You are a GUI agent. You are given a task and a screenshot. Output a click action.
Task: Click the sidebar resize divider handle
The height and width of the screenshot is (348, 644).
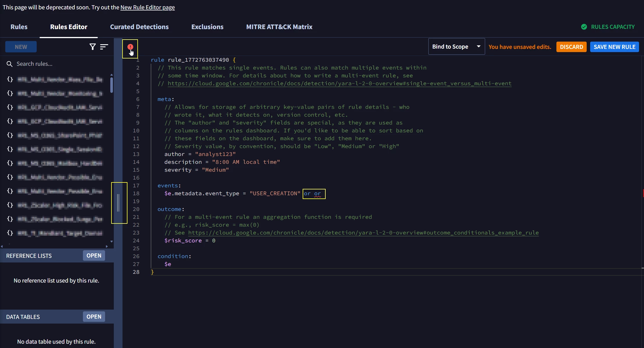[118, 203]
